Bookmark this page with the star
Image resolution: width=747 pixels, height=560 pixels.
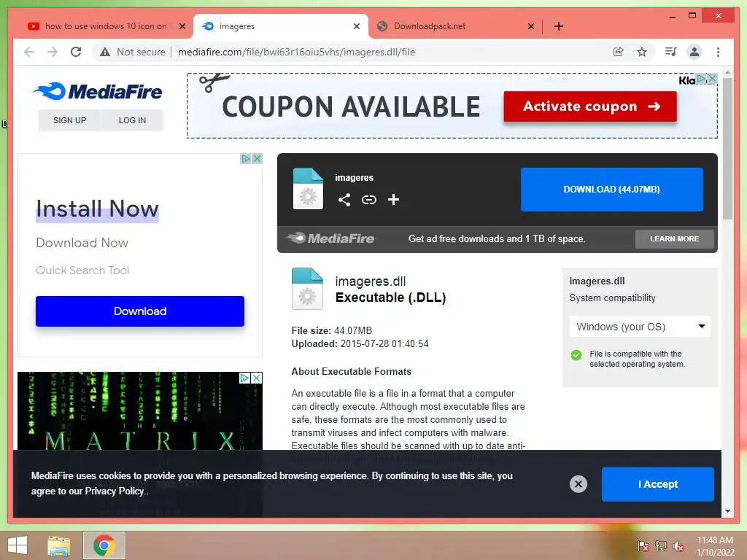[642, 52]
